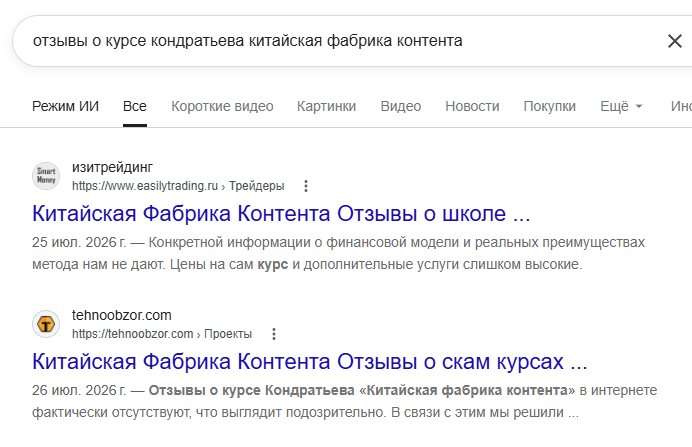
Task: Select the Все tab
Action: tap(135, 106)
